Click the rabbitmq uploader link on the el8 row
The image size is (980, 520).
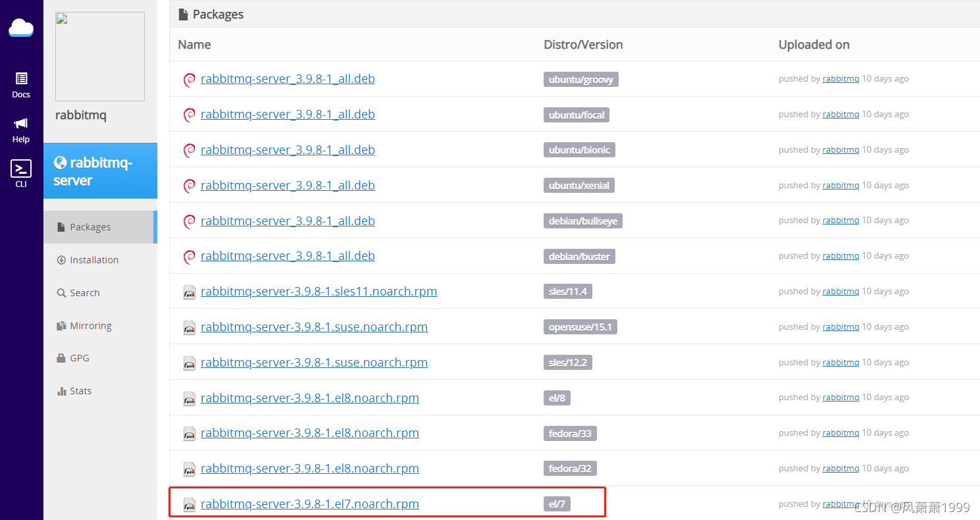coord(840,397)
